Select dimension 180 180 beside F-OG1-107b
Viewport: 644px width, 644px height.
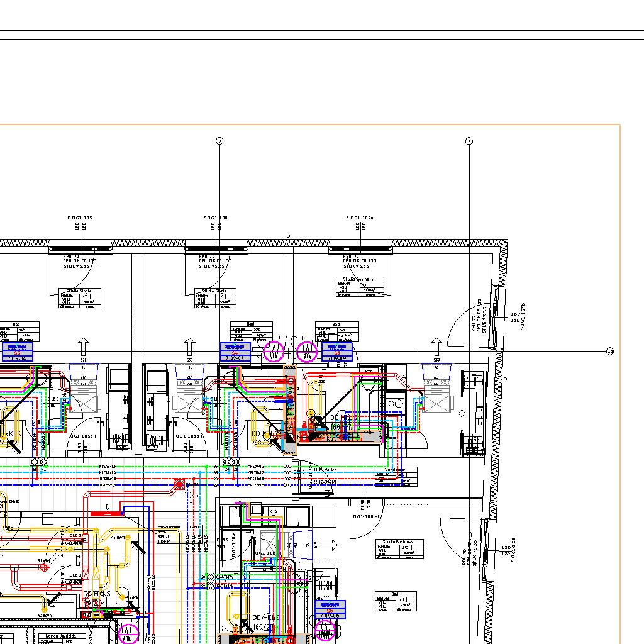[516, 317]
